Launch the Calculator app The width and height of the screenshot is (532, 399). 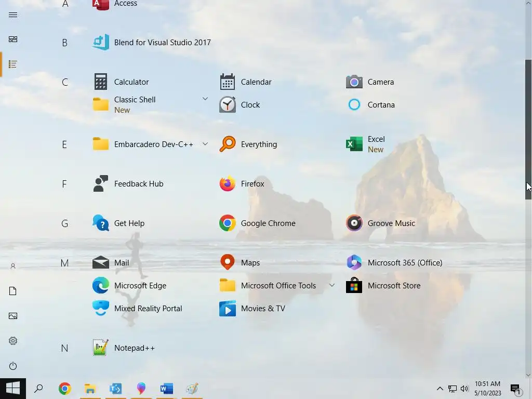pos(121,82)
